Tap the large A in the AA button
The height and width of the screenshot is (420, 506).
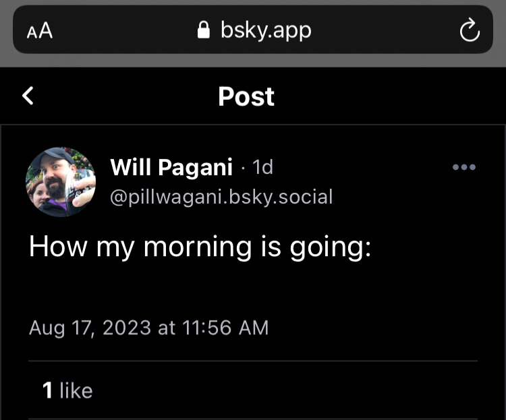pos(46,30)
